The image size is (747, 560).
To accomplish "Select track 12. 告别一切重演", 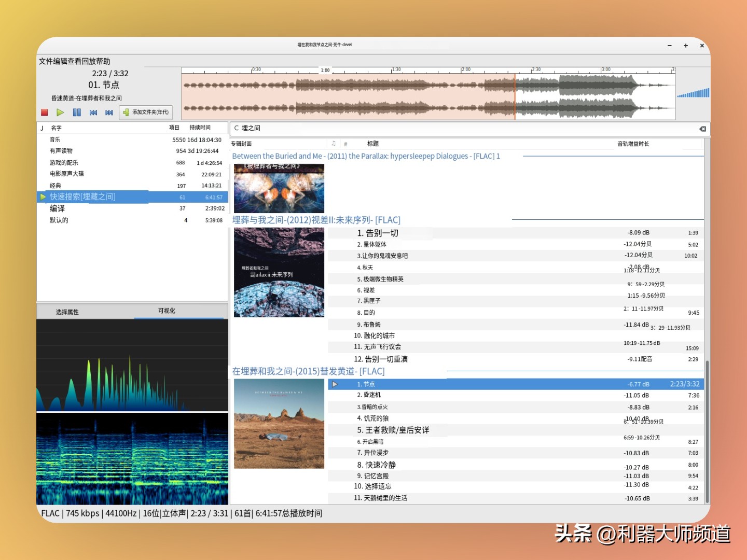I will [x=381, y=359].
